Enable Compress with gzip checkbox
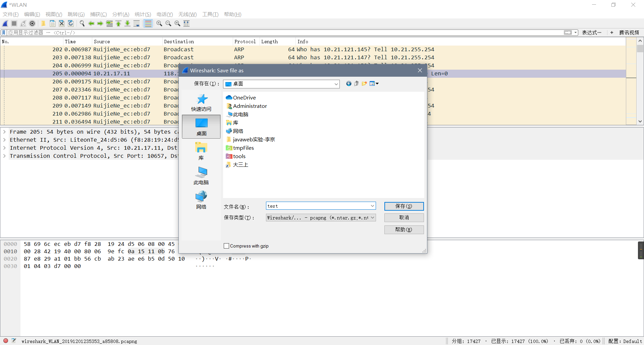The height and width of the screenshot is (345, 644). [x=226, y=246]
